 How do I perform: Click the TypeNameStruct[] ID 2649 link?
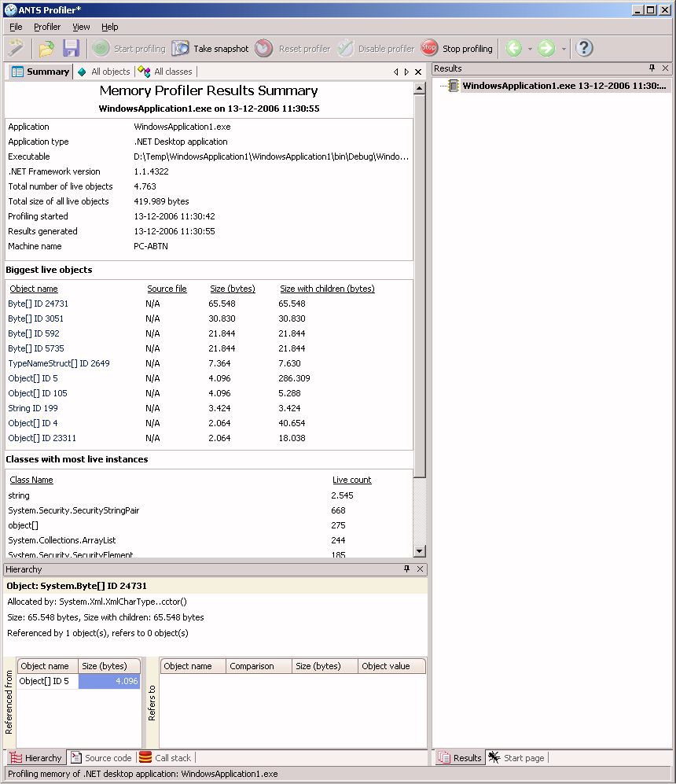pyautogui.click(x=59, y=363)
